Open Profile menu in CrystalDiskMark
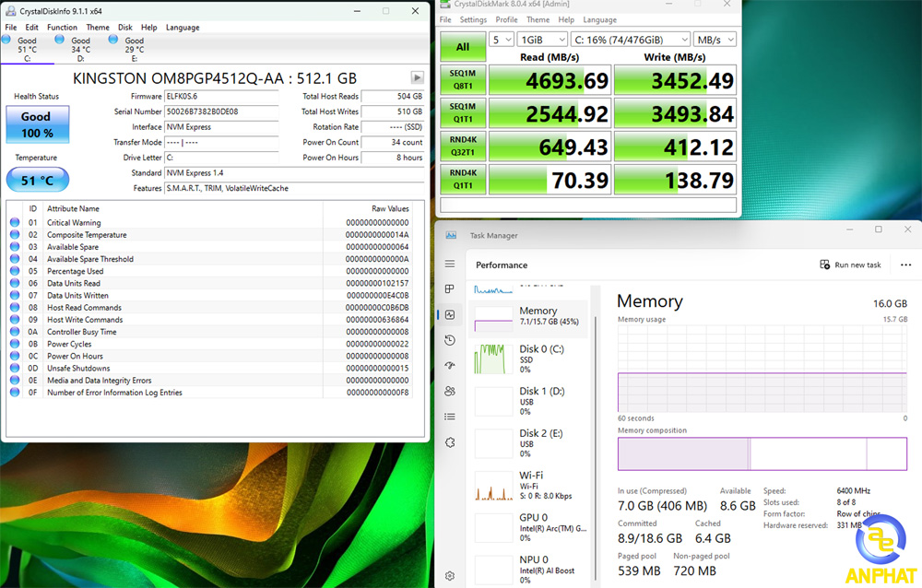922x588 pixels. 506,19
